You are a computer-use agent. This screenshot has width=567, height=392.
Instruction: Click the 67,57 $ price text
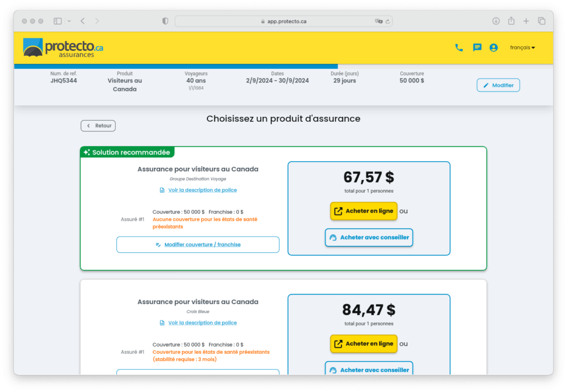369,177
